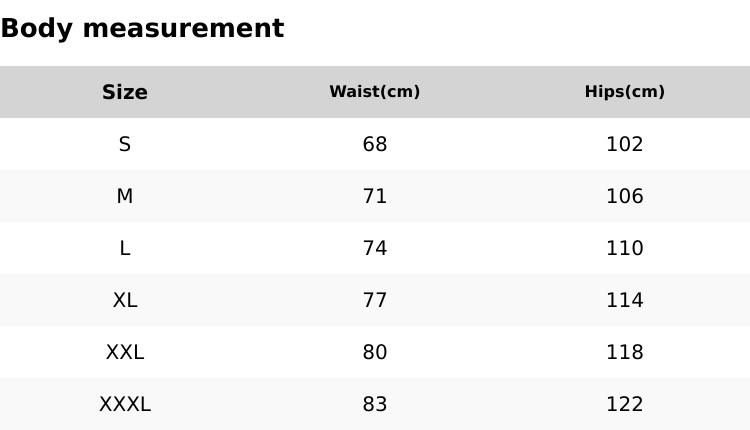Click waist value 83
The image size is (750, 430).
(375, 404)
